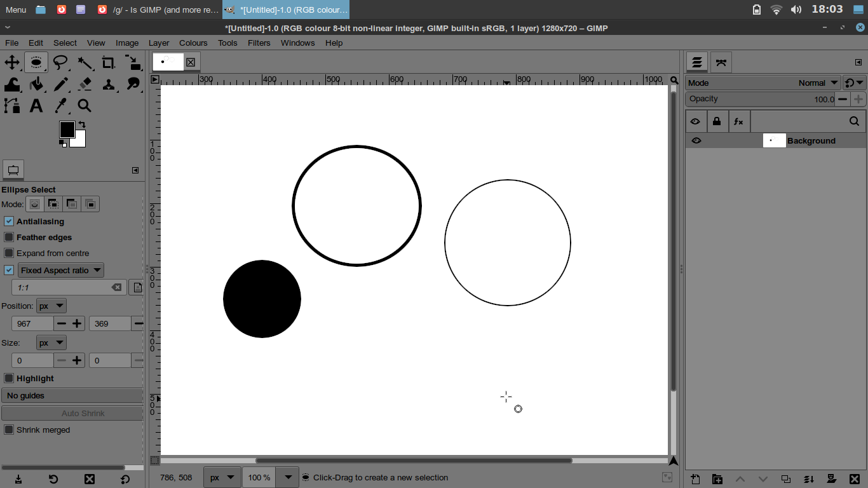Open the Size unit px dropdown
The image size is (868, 488).
51,342
